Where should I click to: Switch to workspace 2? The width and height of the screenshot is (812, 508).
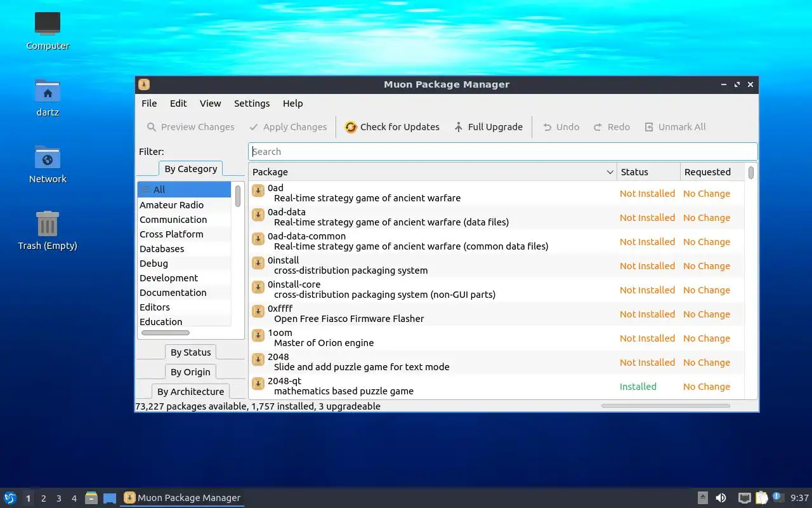tap(44, 498)
